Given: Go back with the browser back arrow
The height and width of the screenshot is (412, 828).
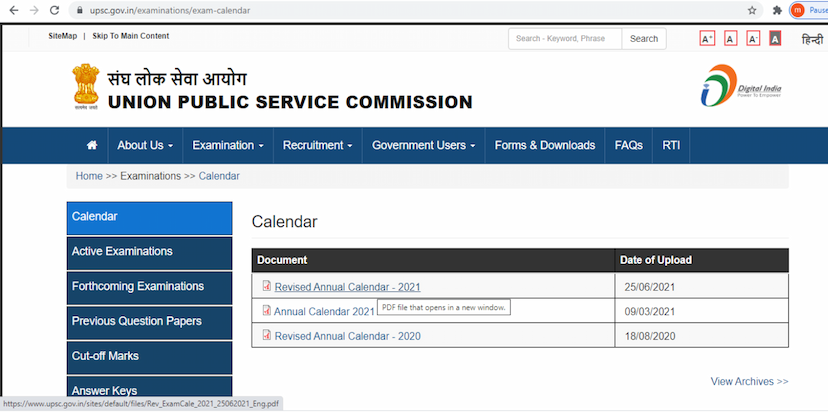Looking at the screenshot, I should tap(14, 11).
